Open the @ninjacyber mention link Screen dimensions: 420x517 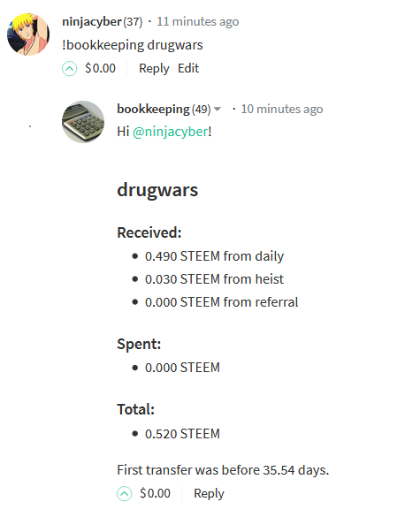tap(171, 132)
